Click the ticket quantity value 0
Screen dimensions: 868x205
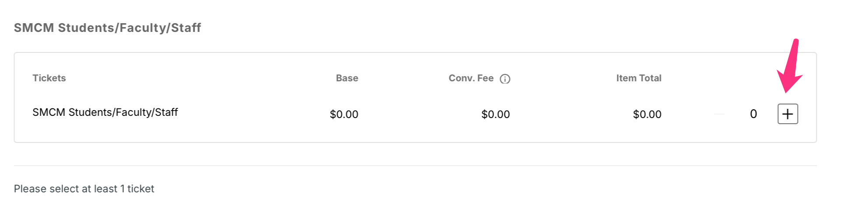(x=753, y=114)
